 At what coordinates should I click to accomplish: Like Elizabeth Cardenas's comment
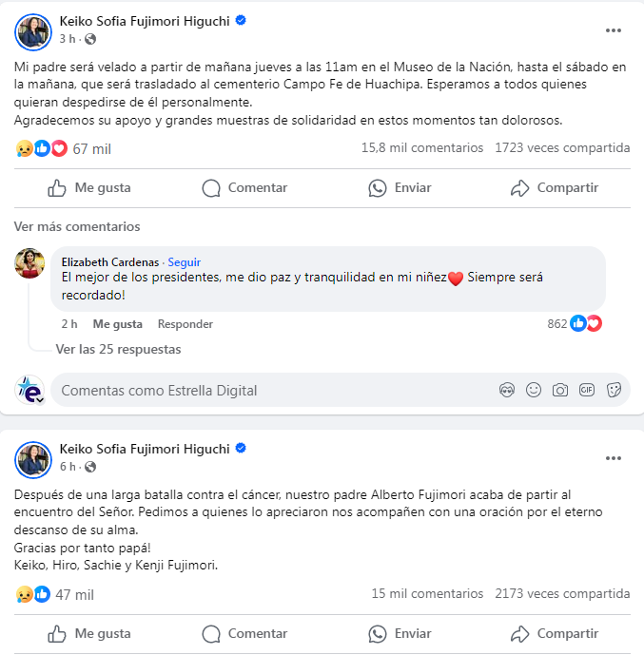117,324
